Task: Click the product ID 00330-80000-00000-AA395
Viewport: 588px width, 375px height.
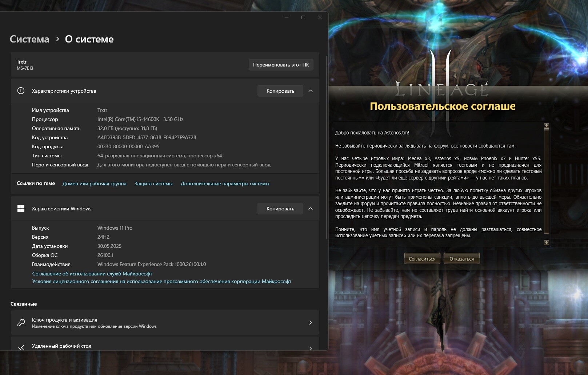Action: 128,146
